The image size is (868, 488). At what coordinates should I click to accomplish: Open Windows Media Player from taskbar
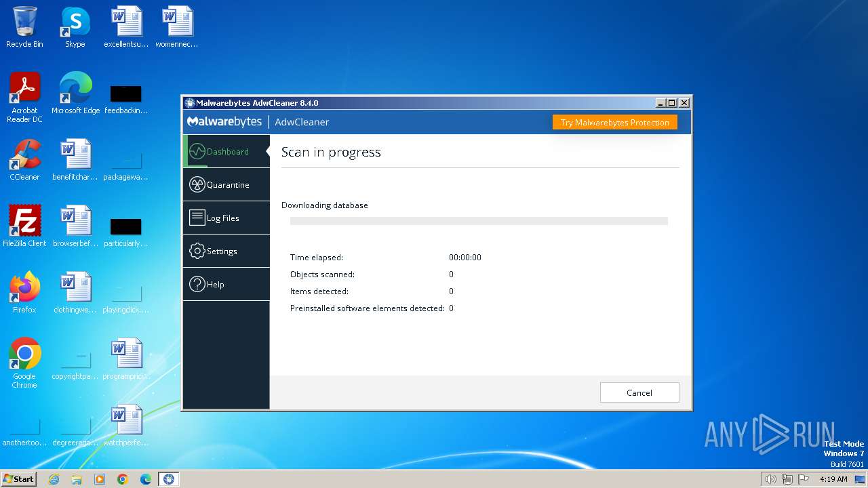click(100, 479)
